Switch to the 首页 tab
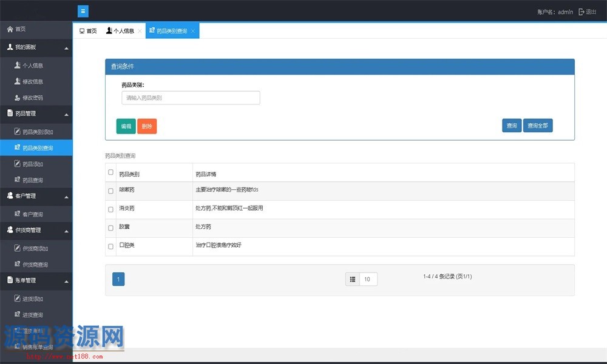Image resolution: width=607 pixels, height=364 pixels. point(88,31)
